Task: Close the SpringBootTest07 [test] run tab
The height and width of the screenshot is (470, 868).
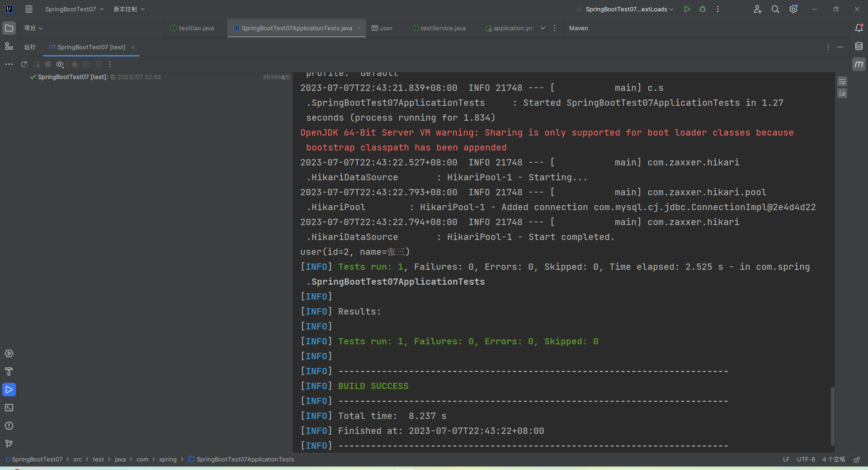Action: coord(133,47)
